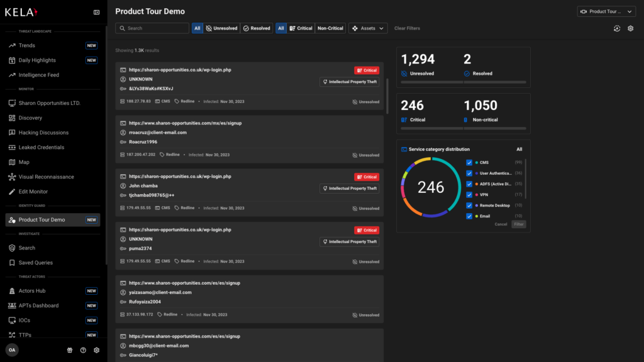
Task: Click inside the Search input field
Action: click(x=151, y=28)
